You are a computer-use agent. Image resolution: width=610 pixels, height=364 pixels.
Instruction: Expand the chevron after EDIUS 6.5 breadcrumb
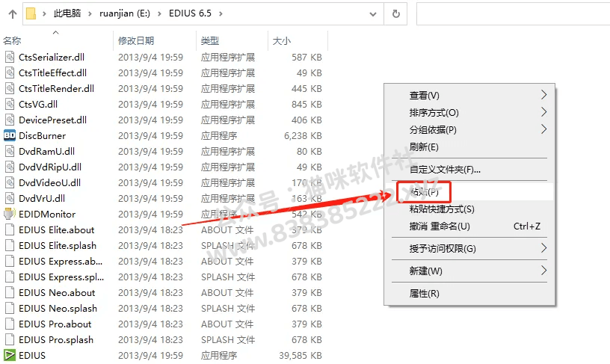[221, 14]
